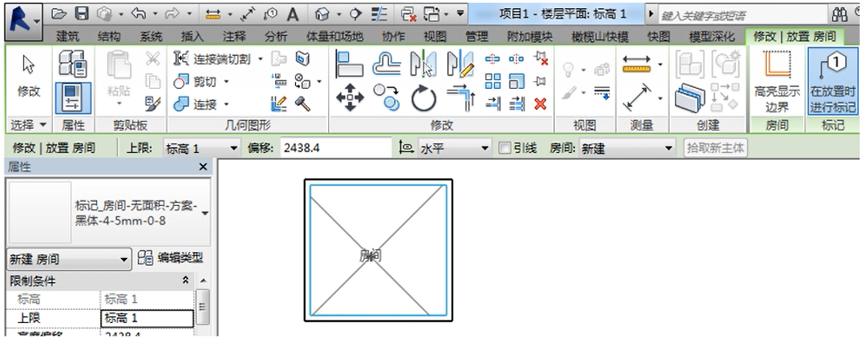Image resolution: width=868 pixels, height=346 pixels.
Task: Open the 剪切 dropdown arrow
Action: point(226,82)
